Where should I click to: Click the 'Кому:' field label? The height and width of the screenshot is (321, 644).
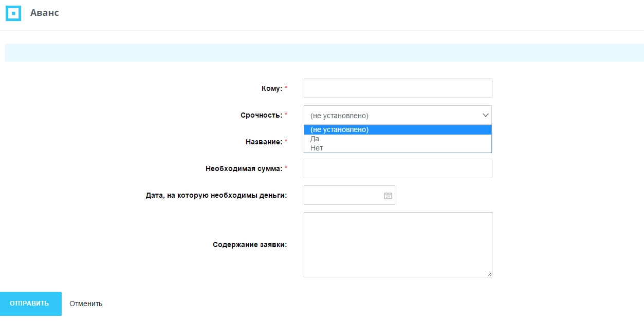click(x=271, y=88)
